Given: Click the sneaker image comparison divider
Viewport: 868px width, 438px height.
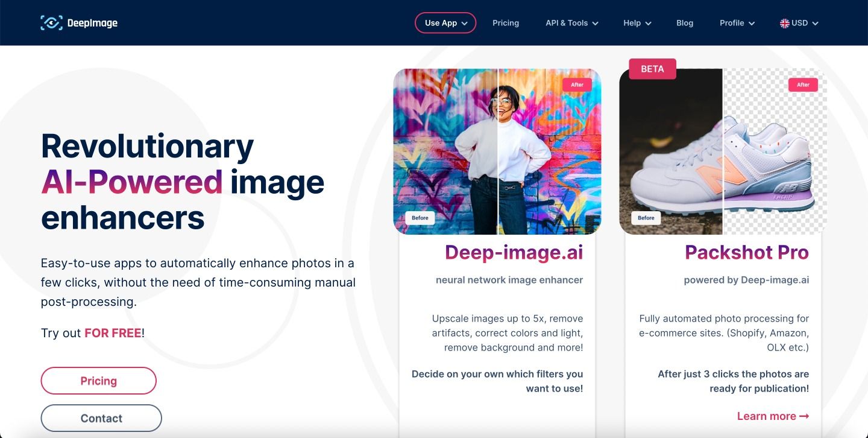Looking at the screenshot, I should (x=723, y=151).
